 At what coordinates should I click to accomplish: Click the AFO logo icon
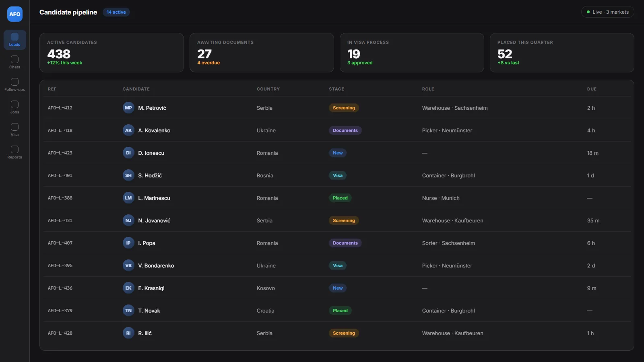click(15, 14)
